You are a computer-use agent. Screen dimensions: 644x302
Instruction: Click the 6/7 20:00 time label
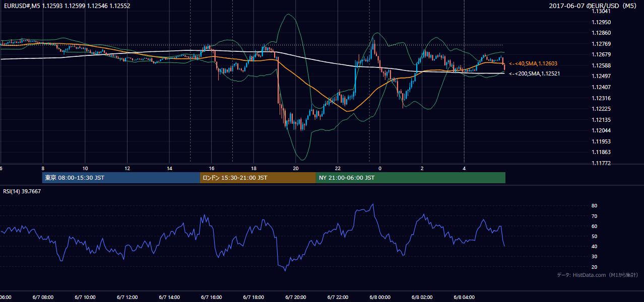click(x=296, y=297)
